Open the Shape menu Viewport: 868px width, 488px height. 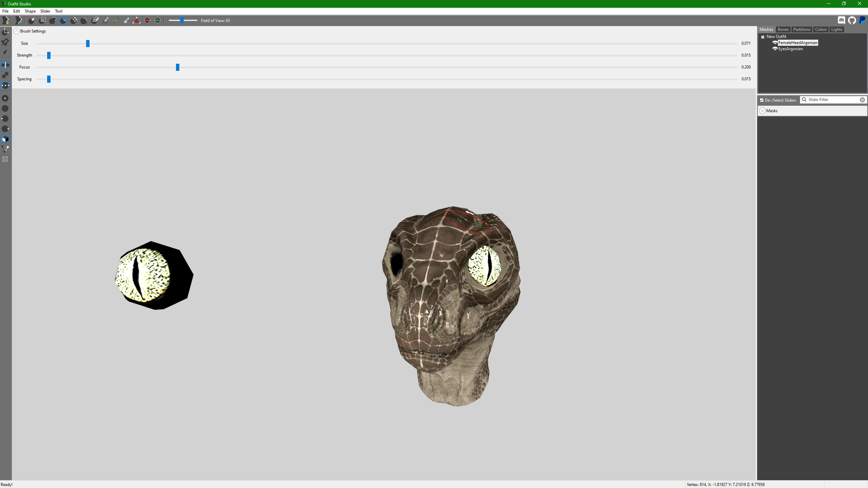[x=30, y=11]
